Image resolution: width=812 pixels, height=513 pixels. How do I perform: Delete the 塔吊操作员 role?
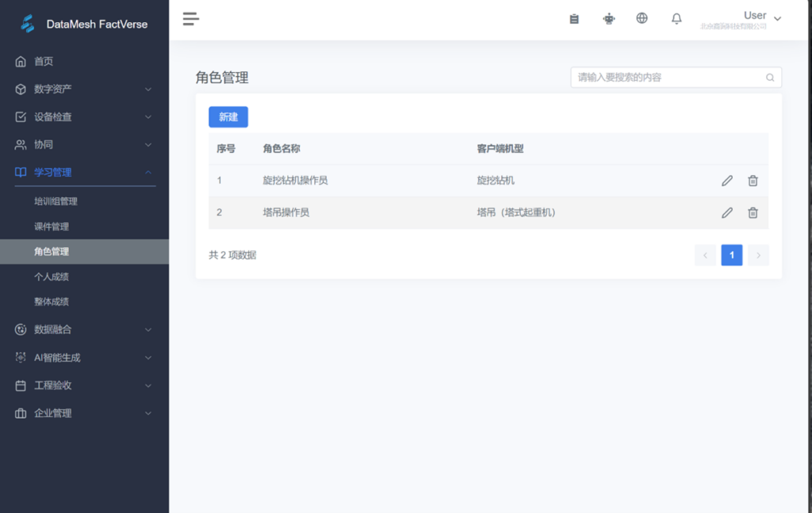[x=753, y=212]
